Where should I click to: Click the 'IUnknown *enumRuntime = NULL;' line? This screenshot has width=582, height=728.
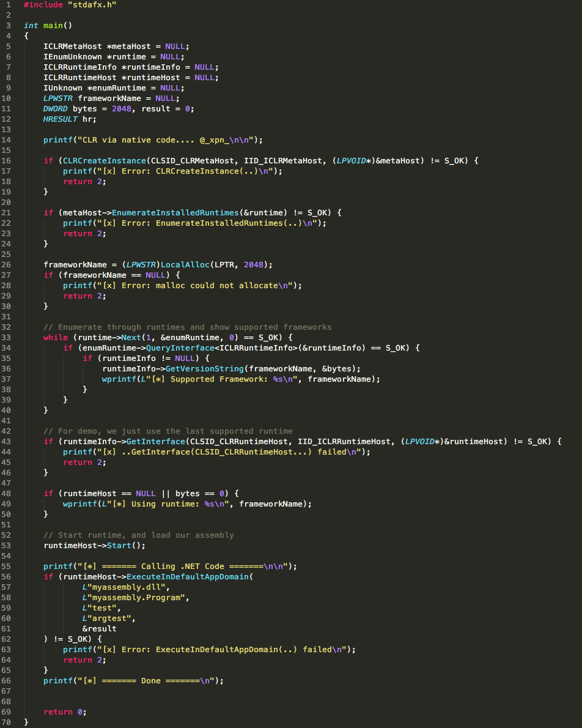tap(114, 88)
